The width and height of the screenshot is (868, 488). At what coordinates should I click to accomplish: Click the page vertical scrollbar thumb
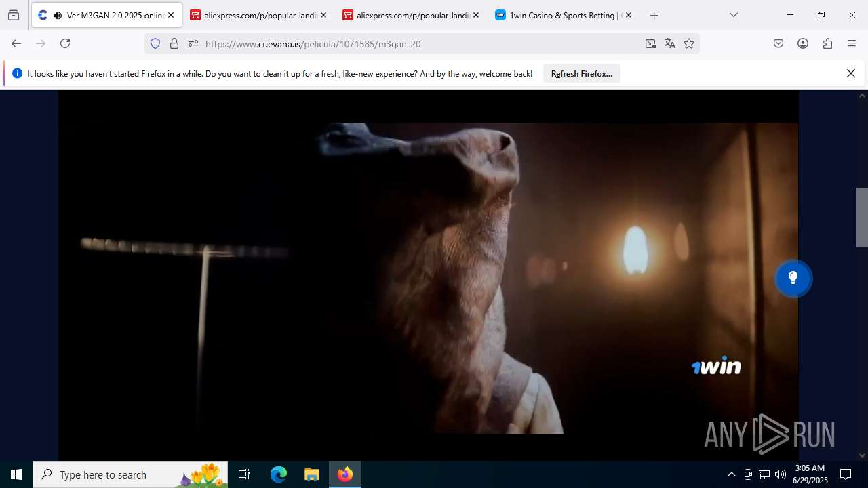(862, 218)
